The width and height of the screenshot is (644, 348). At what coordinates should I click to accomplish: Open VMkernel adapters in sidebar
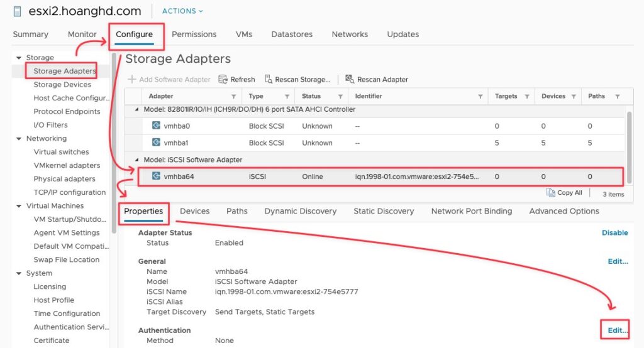[x=67, y=165]
